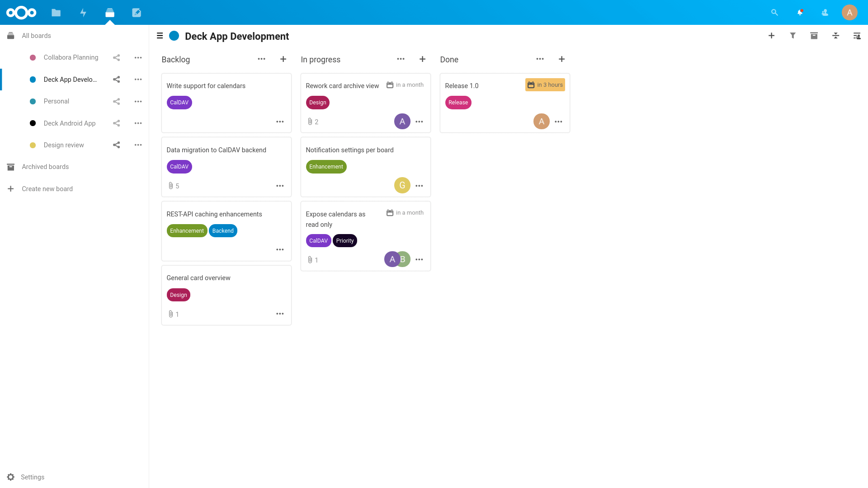Viewport: 868px width, 488px height.
Task: Click the filter icon to filter cards
Action: [793, 36]
